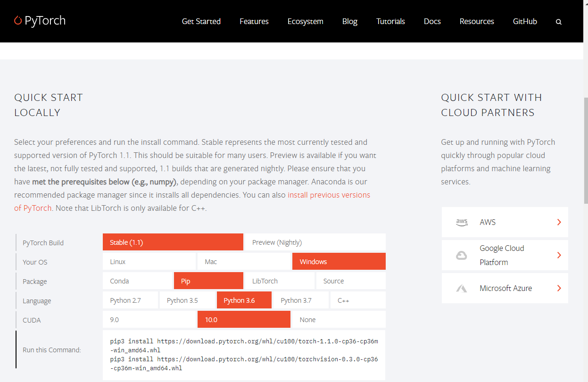Select CUDA 10.0 option

(244, 319)
